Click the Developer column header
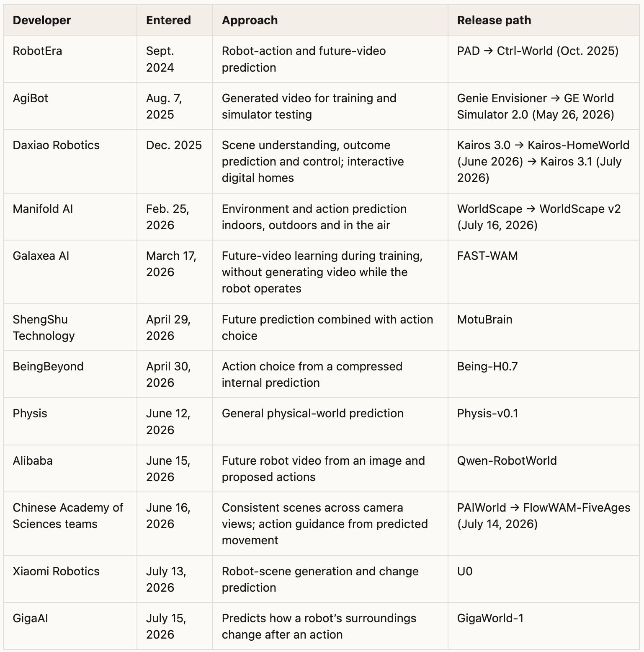This screenshot has height=652, width=644. 70,20
